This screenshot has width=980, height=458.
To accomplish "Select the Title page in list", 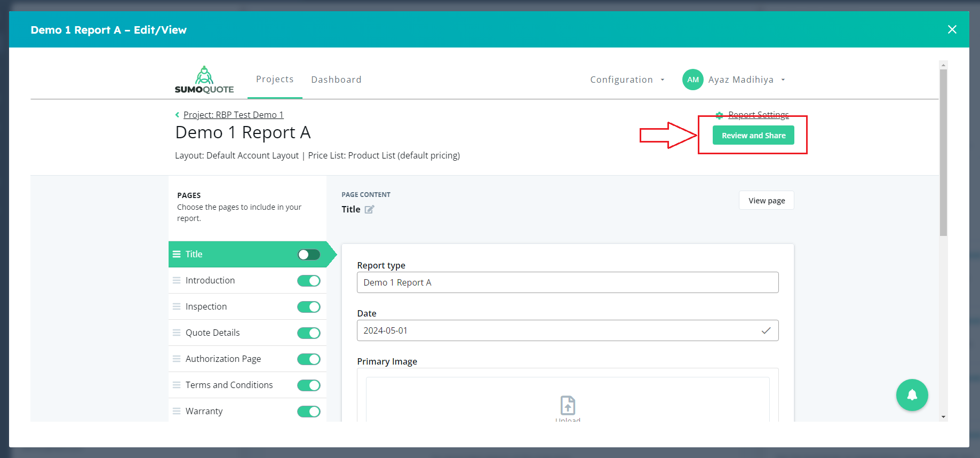I will [248, 254].
